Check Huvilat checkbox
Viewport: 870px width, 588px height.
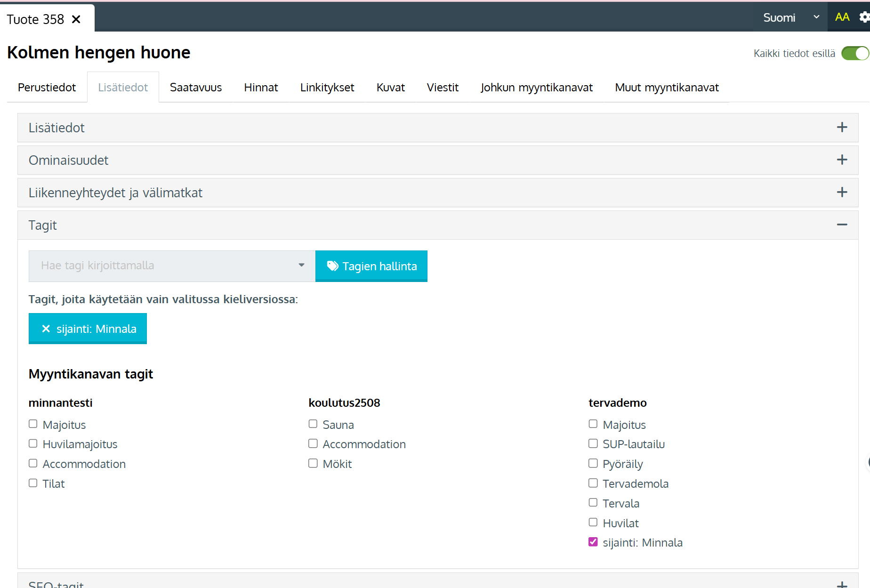tap(593, 523)
